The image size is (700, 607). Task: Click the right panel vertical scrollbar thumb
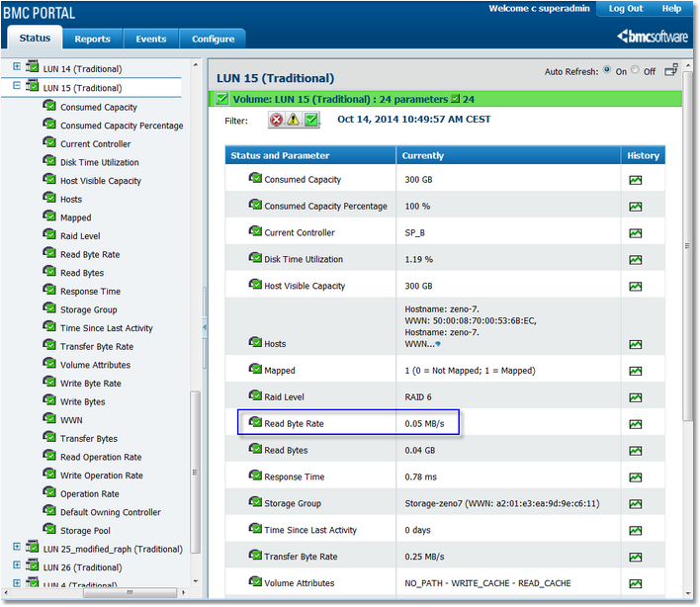pyautogui.click(x=687, y=245)
